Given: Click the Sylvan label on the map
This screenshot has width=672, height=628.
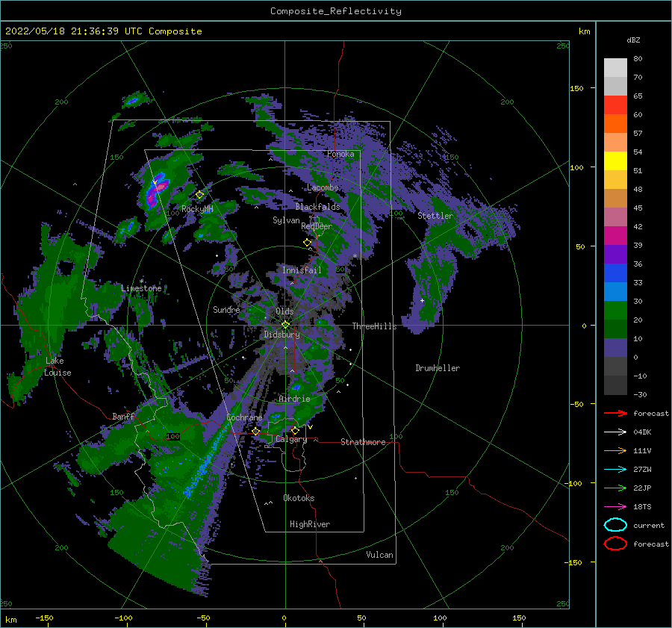Looking at the screenshot, I should [286, 220].
